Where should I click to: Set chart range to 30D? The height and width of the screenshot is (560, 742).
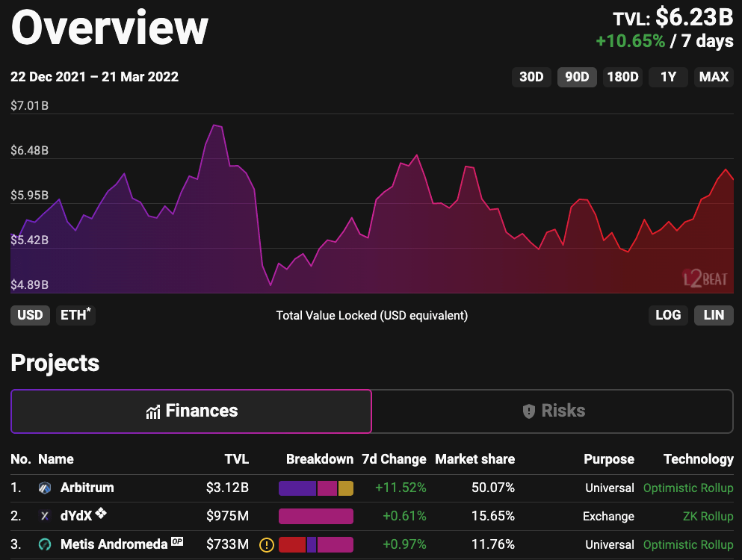point(531,77)
